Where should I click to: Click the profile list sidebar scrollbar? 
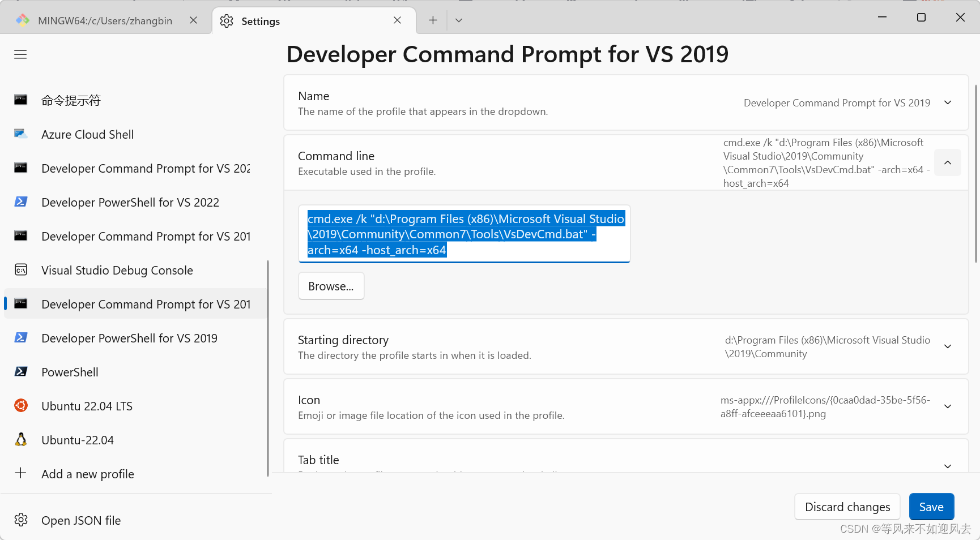tap(267, 368)
